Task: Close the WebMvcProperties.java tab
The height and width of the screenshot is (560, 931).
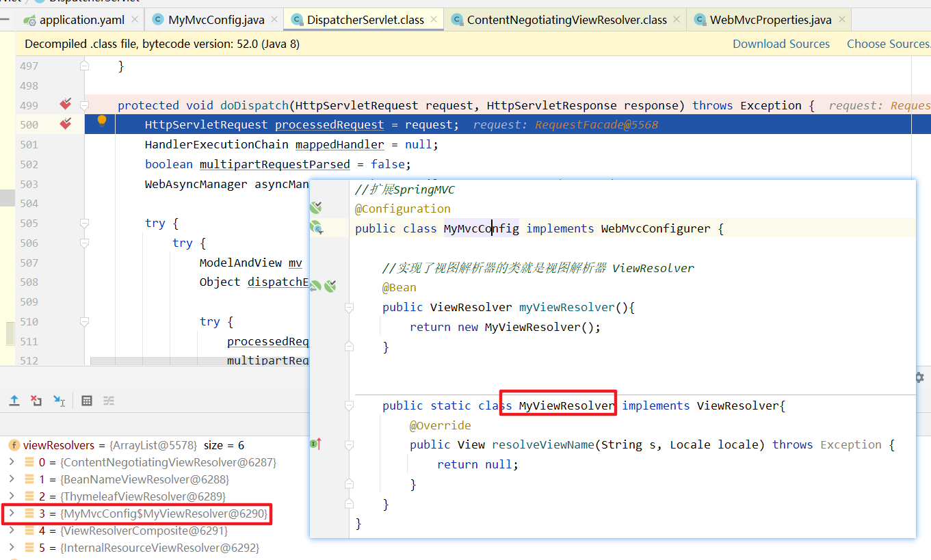Action: tap(841, 20)
